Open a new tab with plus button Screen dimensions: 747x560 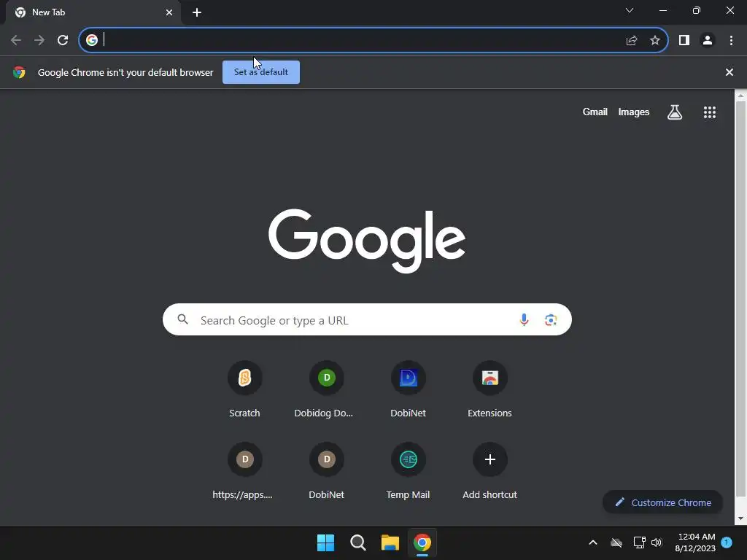pyautogui.click(x=197, y=12)
